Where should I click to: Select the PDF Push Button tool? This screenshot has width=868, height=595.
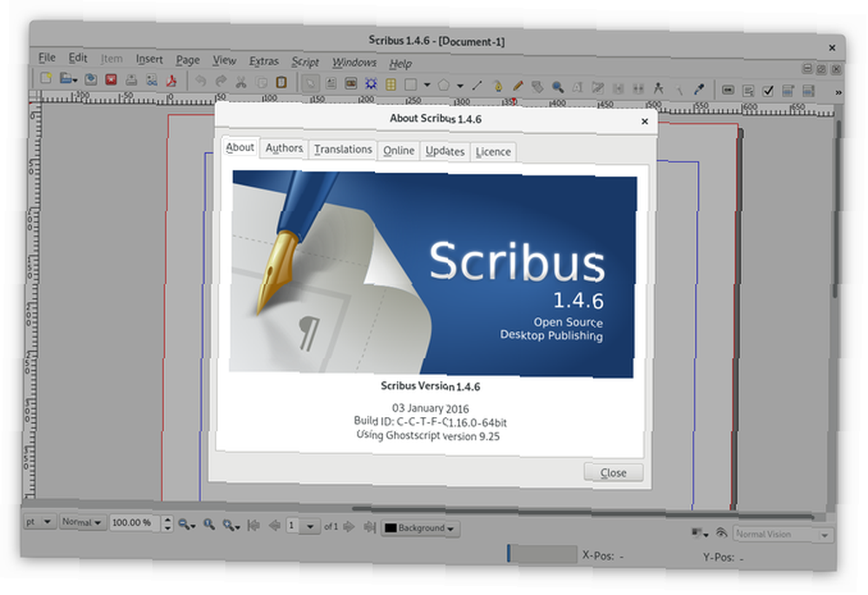click(728, 89)
